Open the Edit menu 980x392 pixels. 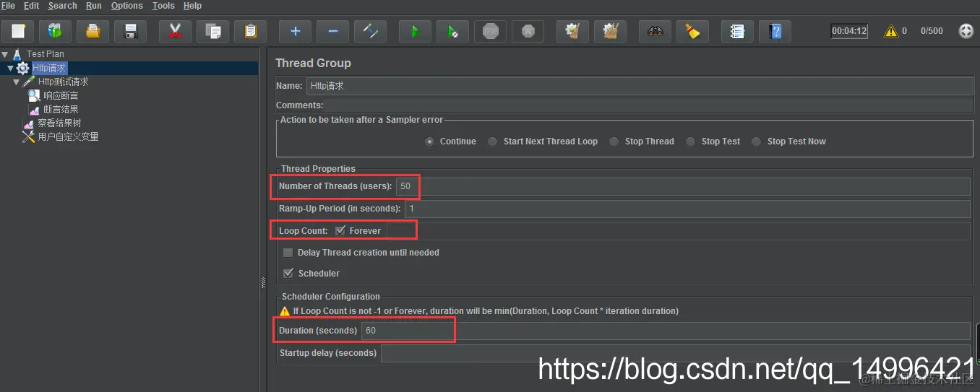coord(31,6)
